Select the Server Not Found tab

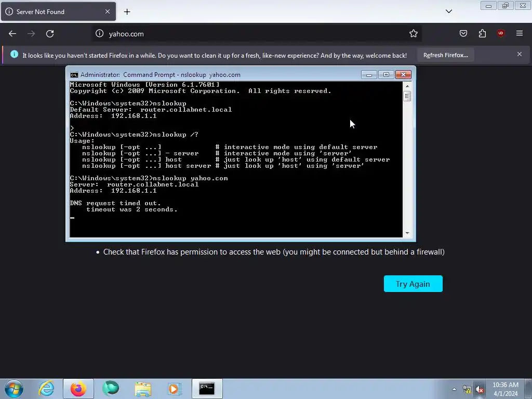tap(58, 11)
